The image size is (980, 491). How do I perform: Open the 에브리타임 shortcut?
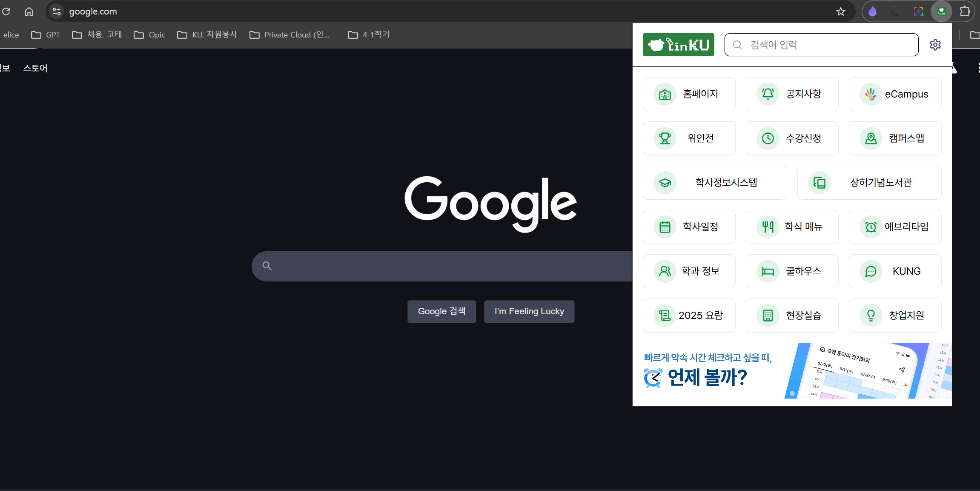tap(895, 227)
